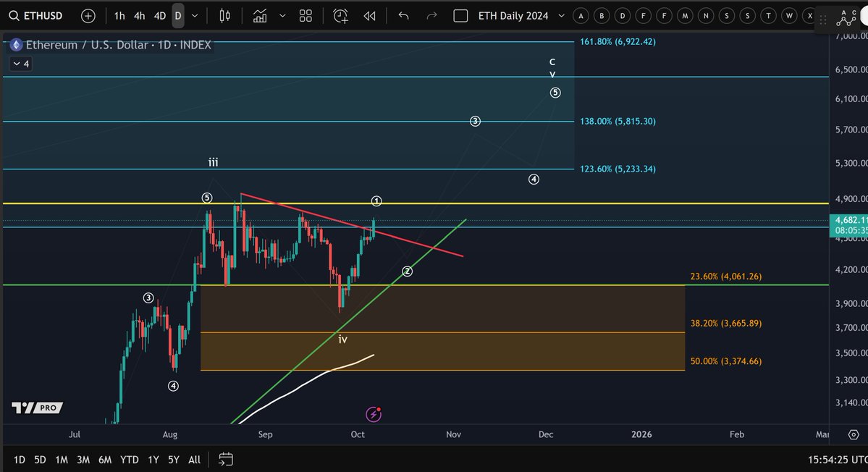This screenshot has height=472, width=868.
Task: Redo the last chart action
Action: [x=431, y=16]
